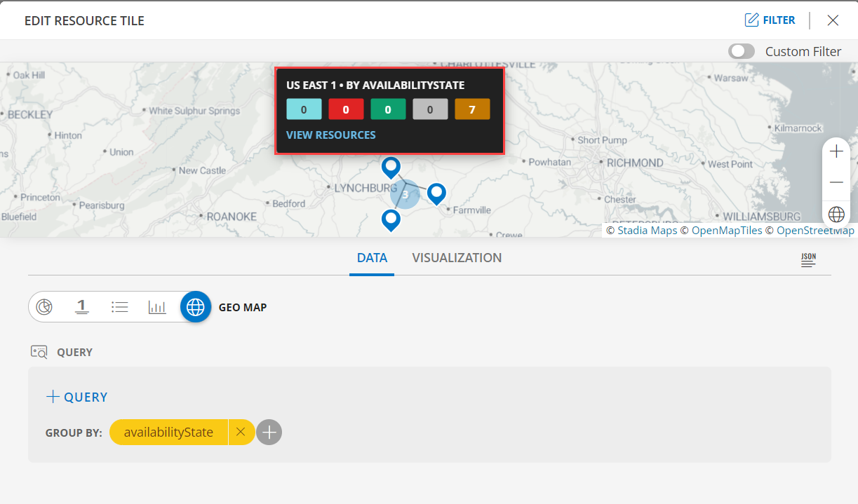Screen dimensions: 858x504
Task: Zoom out on the map
Action: click(x=836, y=182)
